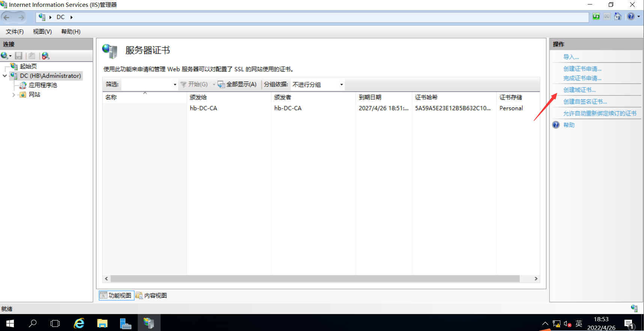Open the dropdown arrow next to the connect icon
The image size is (644, 331).
coord(10,56)
